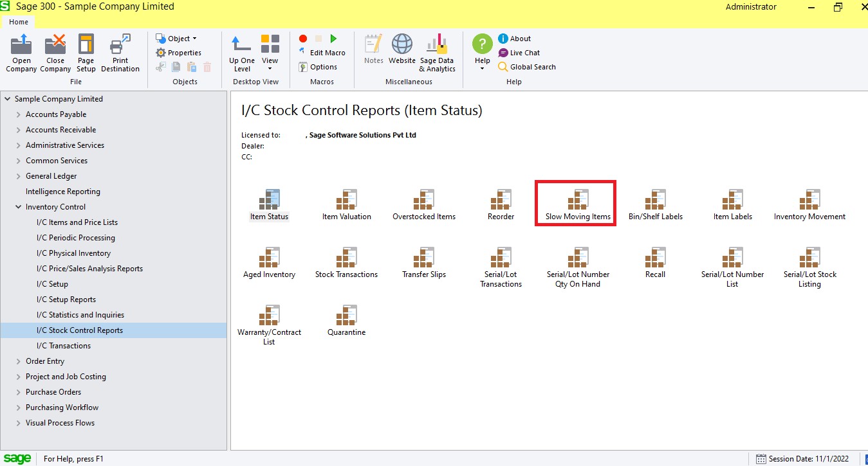This screenshot has width=868, height=466.
Task: Select Visual Process Flows in tree
Action: click(60, 423)
